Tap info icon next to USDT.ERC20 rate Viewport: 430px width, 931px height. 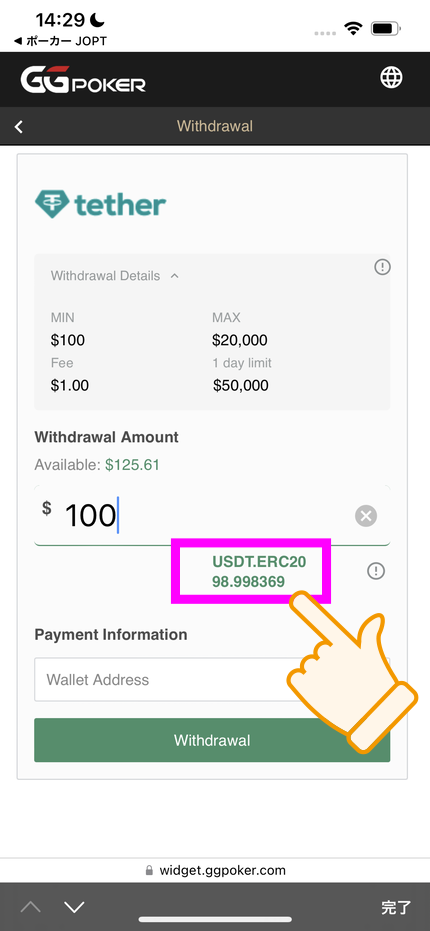click(x=376, y=571)
